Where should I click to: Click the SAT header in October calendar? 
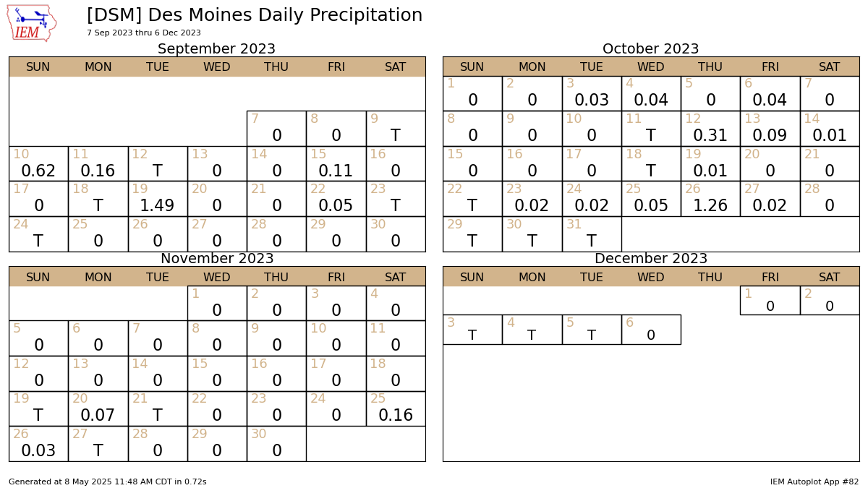tap(830, 67)
